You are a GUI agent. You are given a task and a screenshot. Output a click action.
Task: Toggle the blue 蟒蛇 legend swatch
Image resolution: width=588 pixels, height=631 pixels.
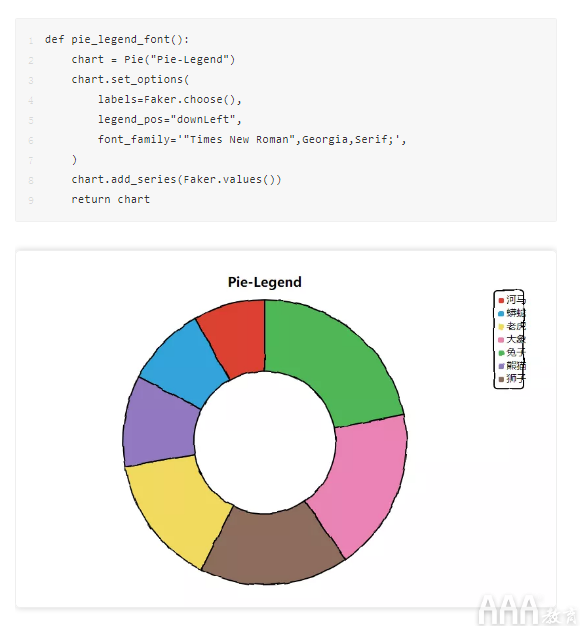click(x=501, y=313)
